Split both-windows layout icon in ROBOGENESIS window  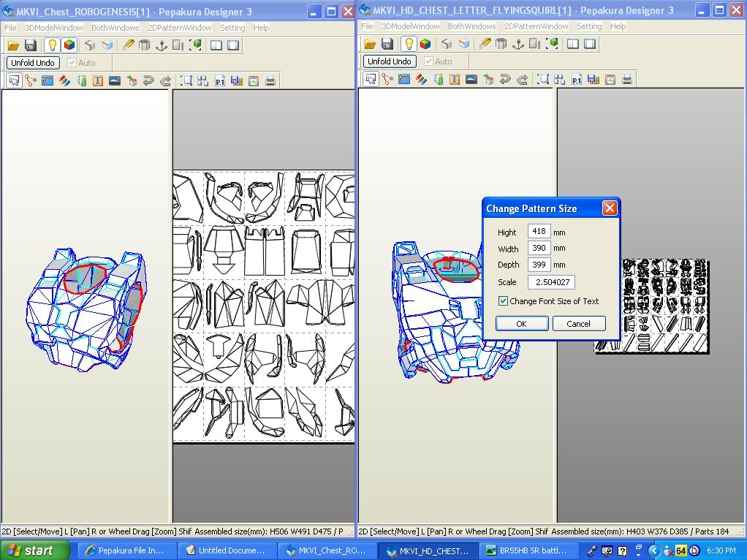pos(216,45)
